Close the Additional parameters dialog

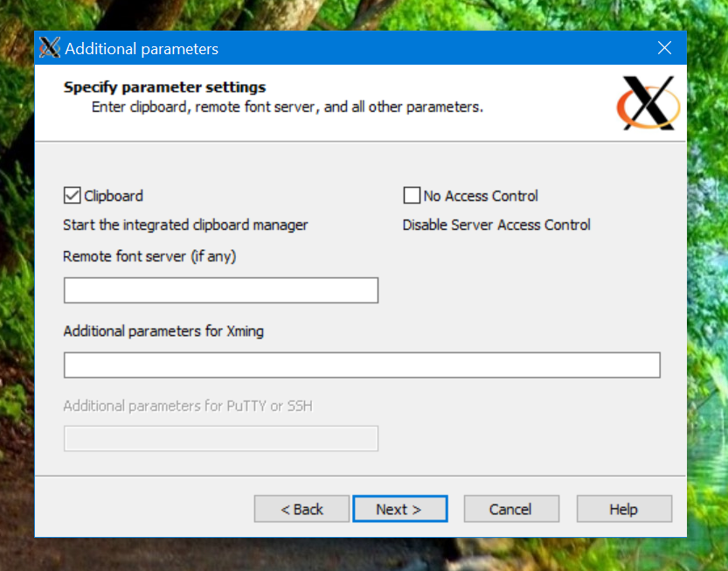tap(664, 48)
